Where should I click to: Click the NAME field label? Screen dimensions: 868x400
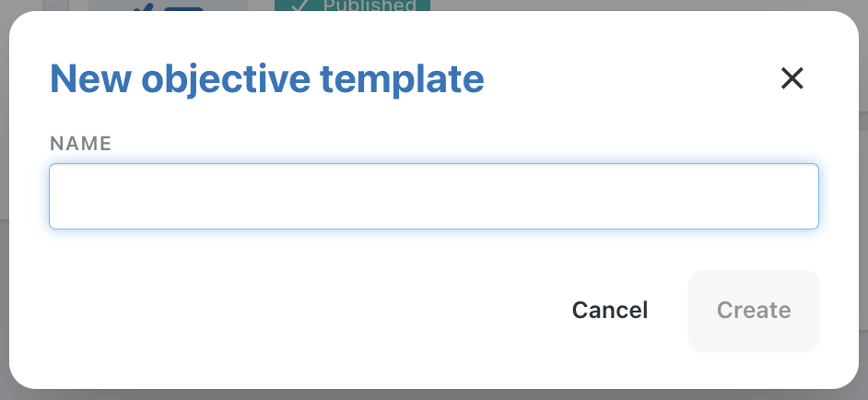[x=81, y=144]
